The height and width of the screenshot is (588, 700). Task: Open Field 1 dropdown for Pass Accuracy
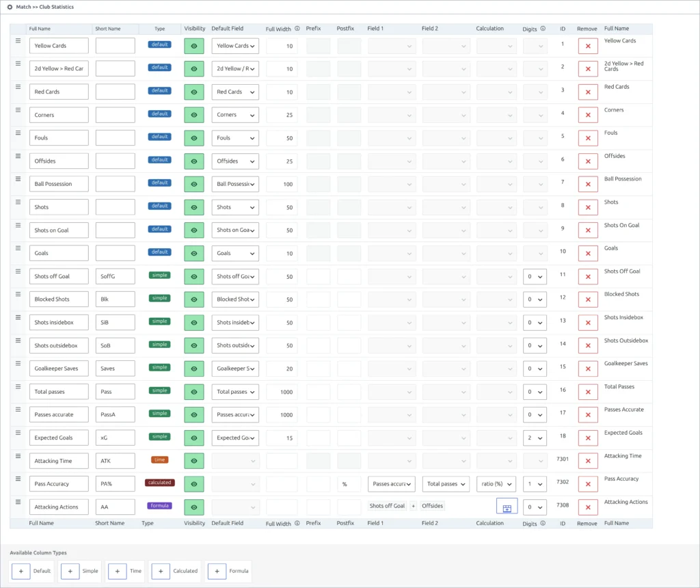(x=392, y=484)
